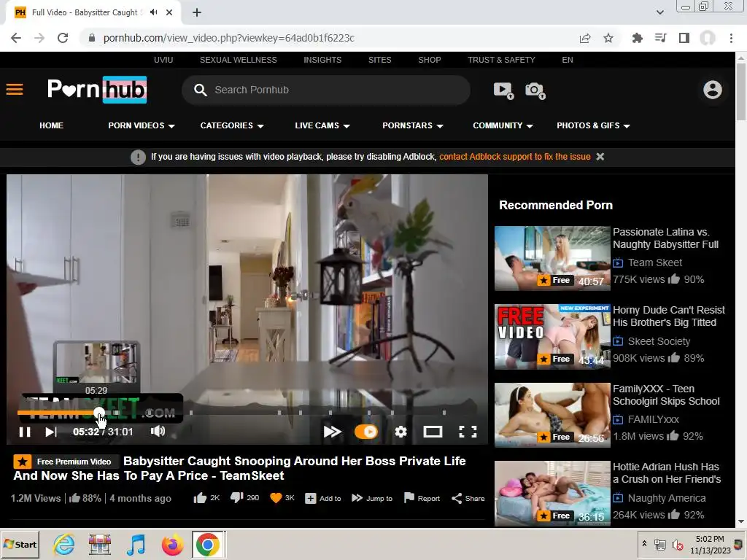The height and width of the screenshot is (560, 747).
Task: Open the hamburger side menu
Action: click(x=15, y=90)
